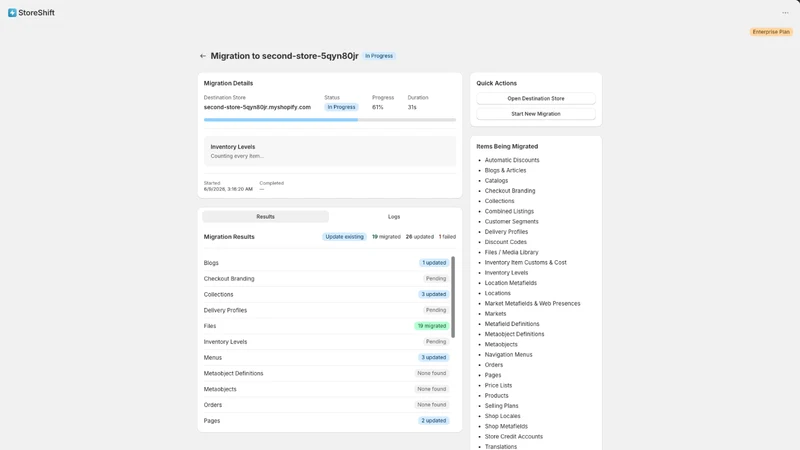
Task: Open the three-dot menu at top right
Action: (x=785, y=13)
